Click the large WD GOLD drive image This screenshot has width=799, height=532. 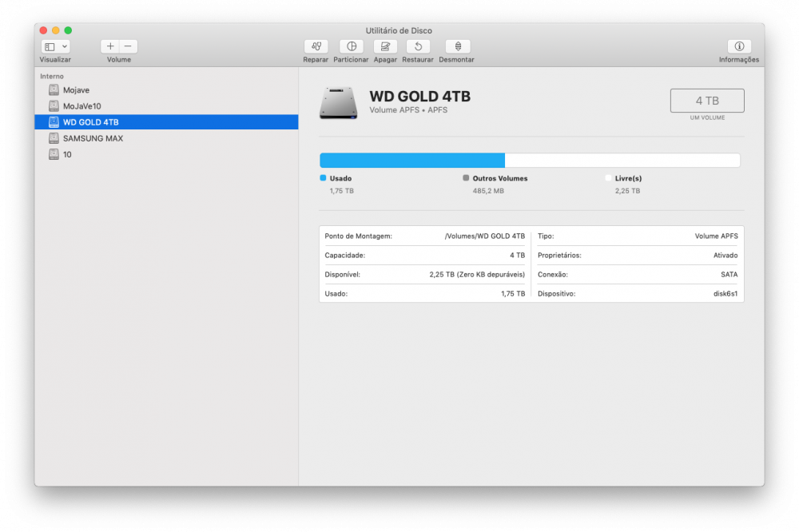338,103
